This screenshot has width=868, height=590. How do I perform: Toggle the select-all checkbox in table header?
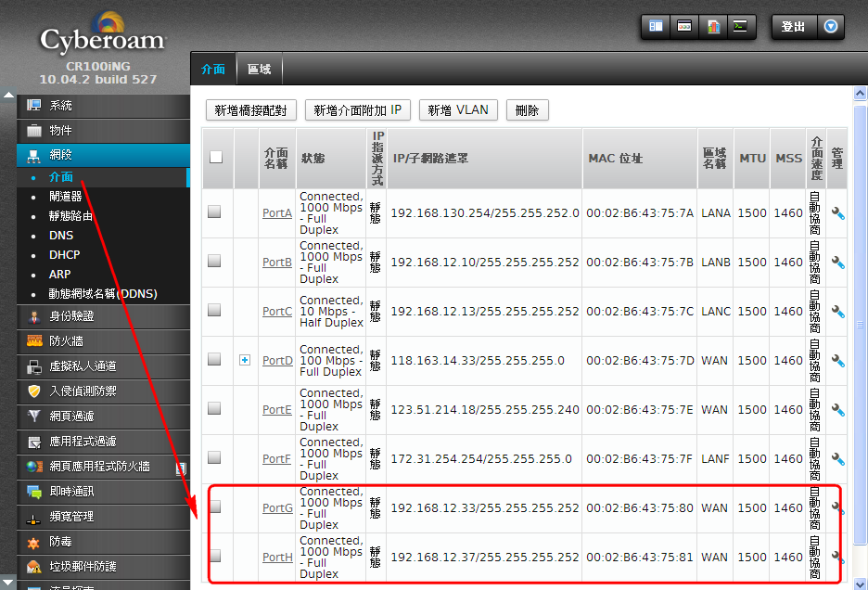coord(216,158)
